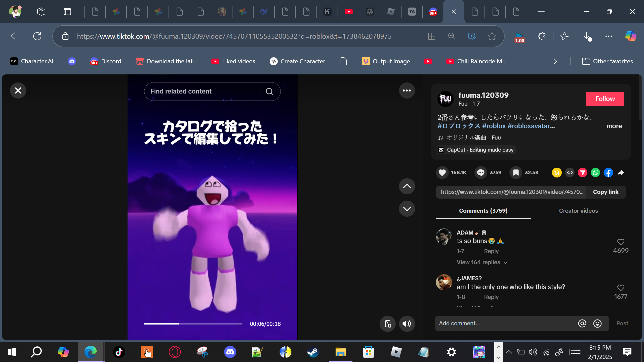This screenshot has width=644, height=362.
Task: Like ADAM's comment
Action: [621, 242]
